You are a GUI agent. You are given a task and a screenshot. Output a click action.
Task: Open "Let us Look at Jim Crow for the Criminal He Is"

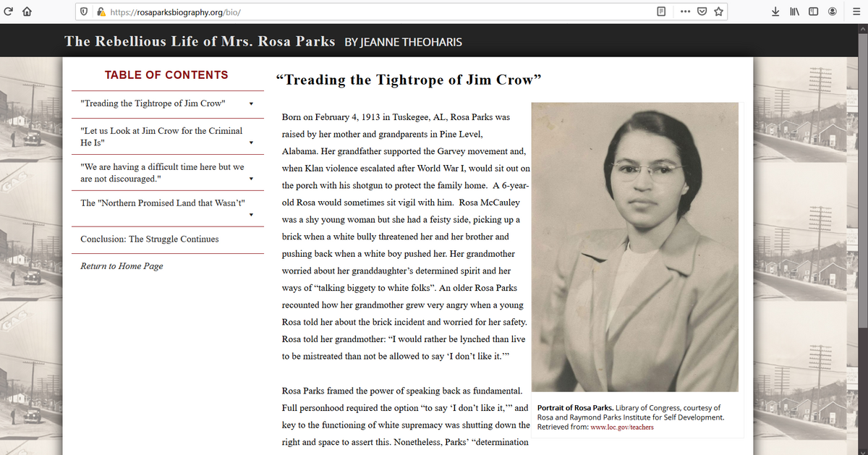pos(161,137)
